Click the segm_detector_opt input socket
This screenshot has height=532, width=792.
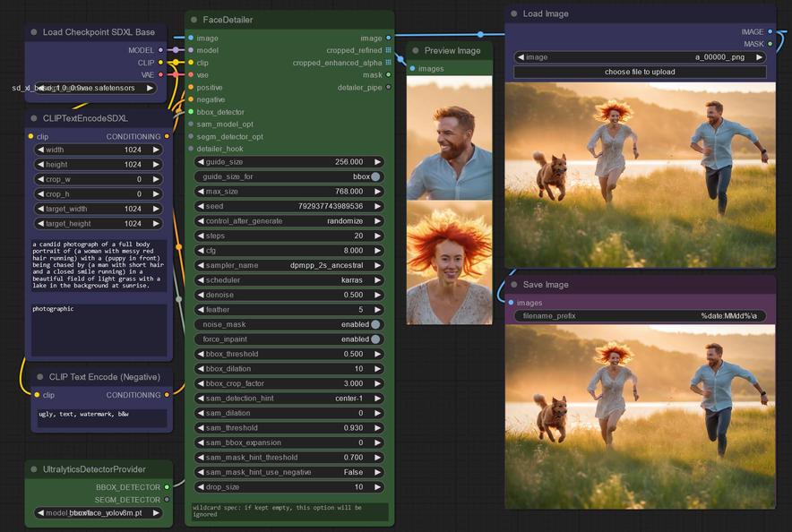191,136
